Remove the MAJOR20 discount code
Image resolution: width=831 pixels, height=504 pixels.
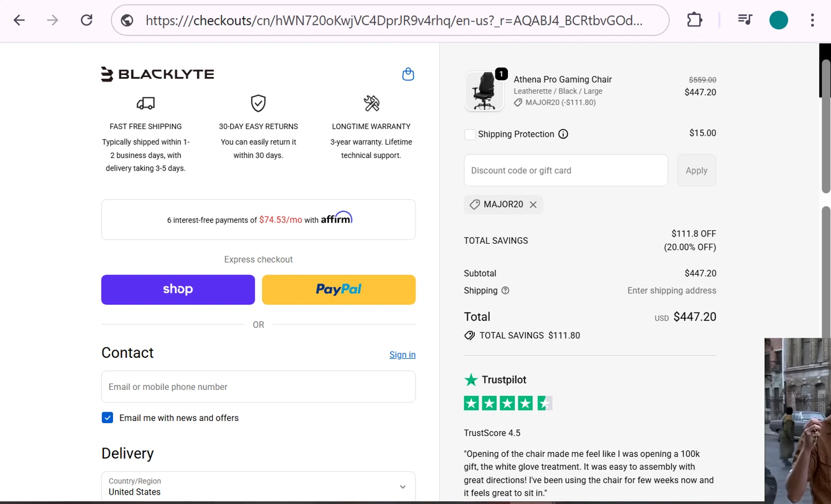click(533, 204)
